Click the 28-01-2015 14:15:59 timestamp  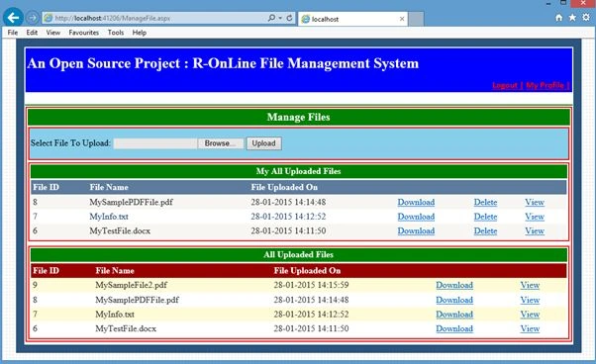[311, 285]
